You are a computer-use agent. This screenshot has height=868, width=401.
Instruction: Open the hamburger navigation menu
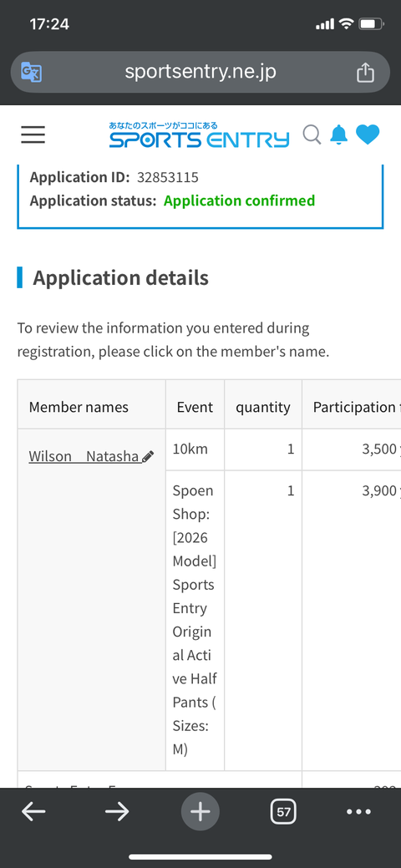coord(33,135)
